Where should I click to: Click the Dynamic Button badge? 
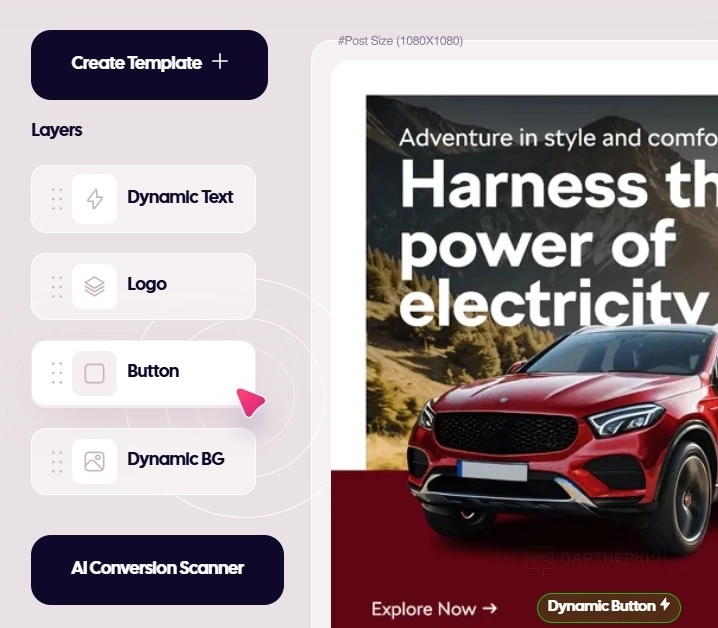[609, 606]
